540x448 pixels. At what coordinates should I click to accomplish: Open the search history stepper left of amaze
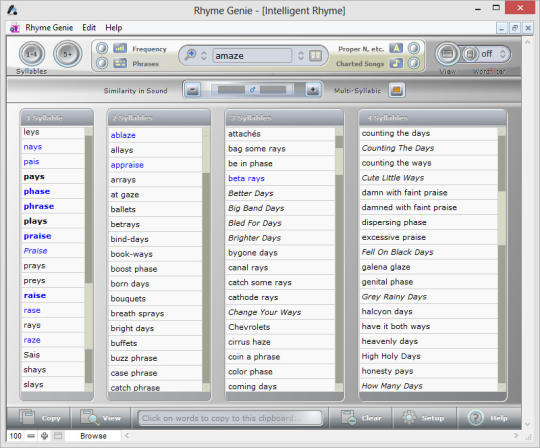pos(204,55)
